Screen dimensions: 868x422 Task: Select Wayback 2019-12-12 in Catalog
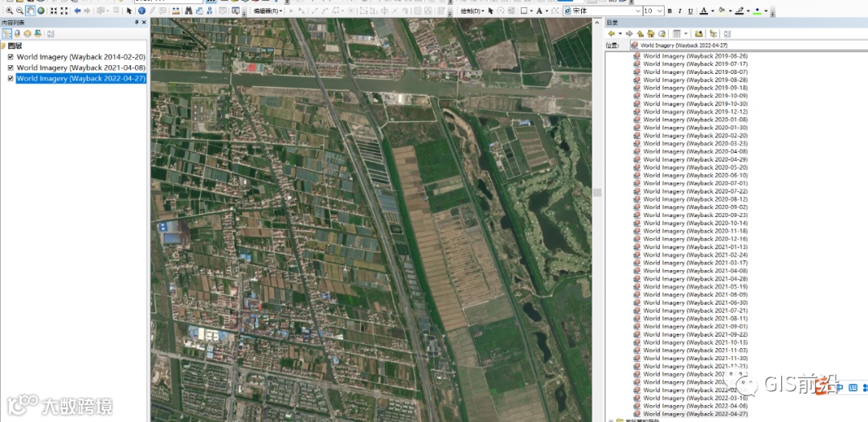[695, 111]
